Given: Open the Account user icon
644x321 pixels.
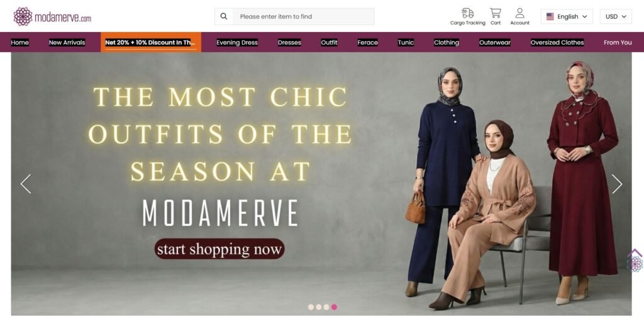Looking at the screenshot, I should [519, 13].
